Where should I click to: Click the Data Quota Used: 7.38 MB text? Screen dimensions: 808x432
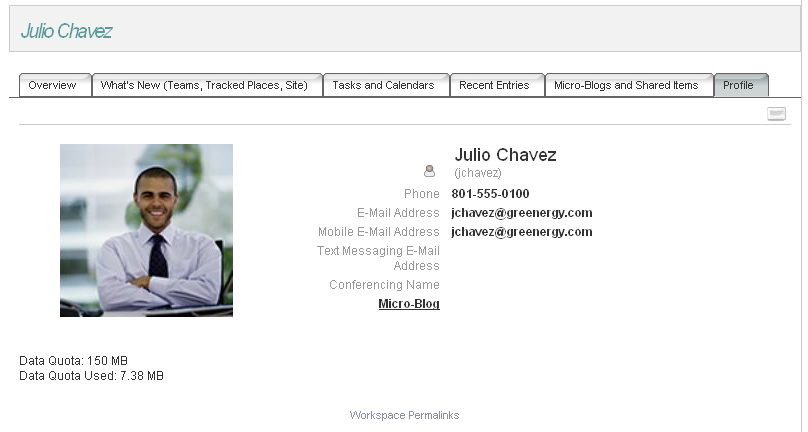tap(91, 376)
